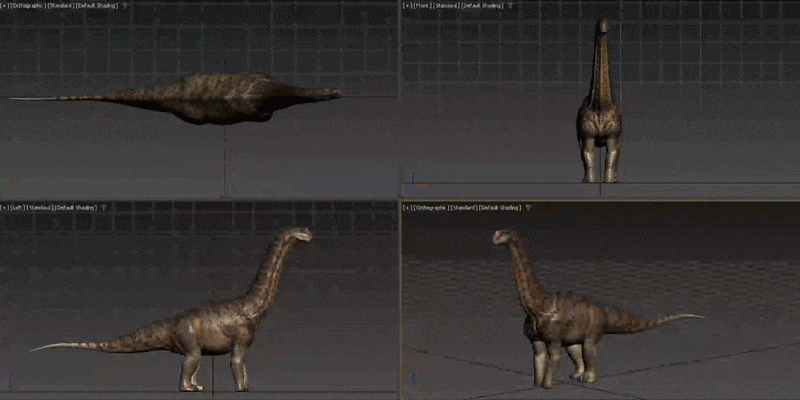Open the [+] general menu of the Left viewport
This screenshot has height=400, width=800.
point(4,208)
